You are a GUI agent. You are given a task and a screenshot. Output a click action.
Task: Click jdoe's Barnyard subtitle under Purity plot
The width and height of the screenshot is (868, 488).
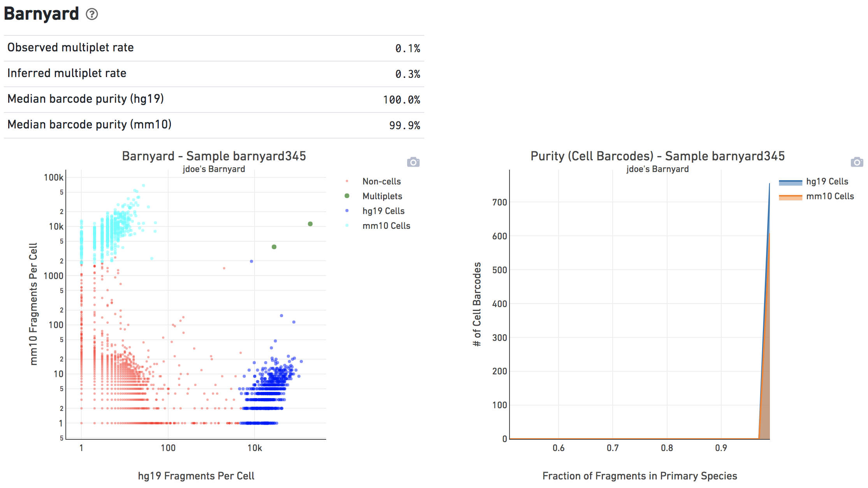[657, 169]
